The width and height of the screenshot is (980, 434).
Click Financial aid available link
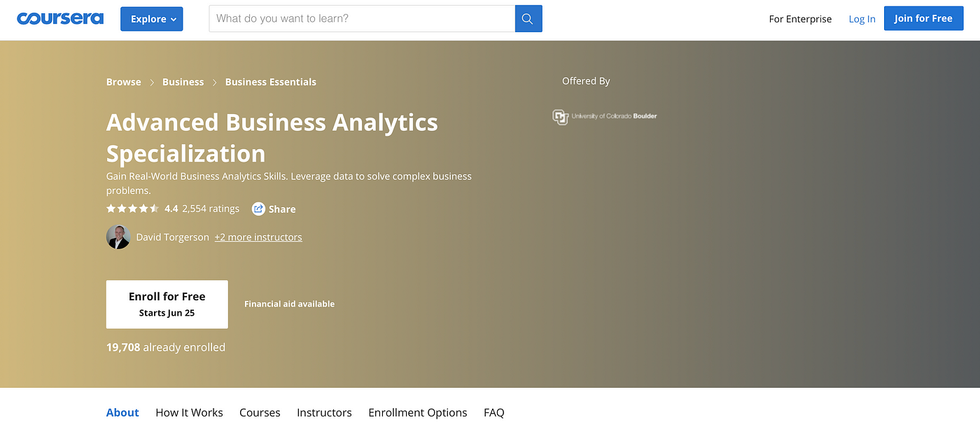pos(290,304)
